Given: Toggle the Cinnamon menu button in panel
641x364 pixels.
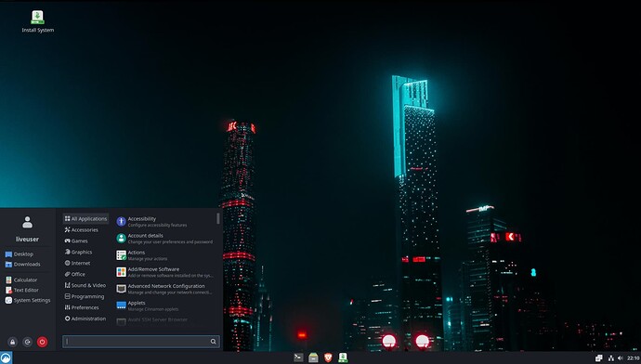Looking at the screenshot, I should (x=6, y=357).
